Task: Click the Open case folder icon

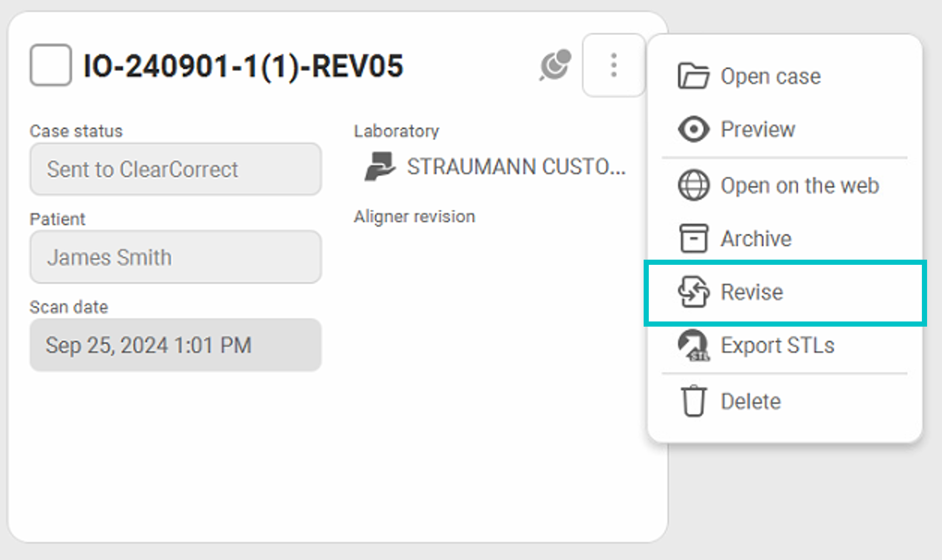Action: click(x=693, y=76)
